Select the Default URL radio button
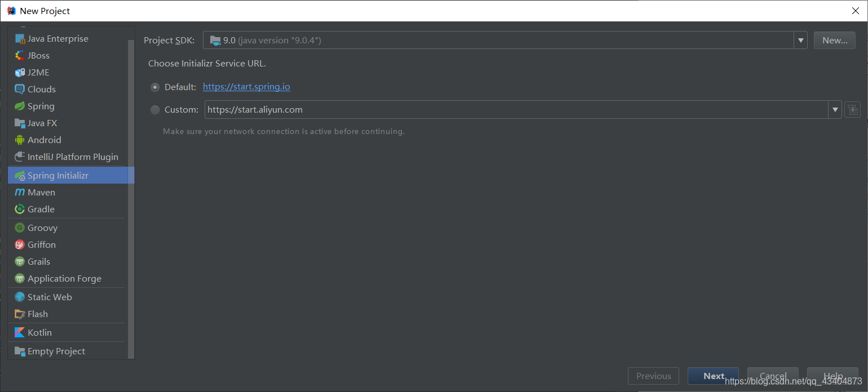 pyautogui.click(x=155, y=87)
